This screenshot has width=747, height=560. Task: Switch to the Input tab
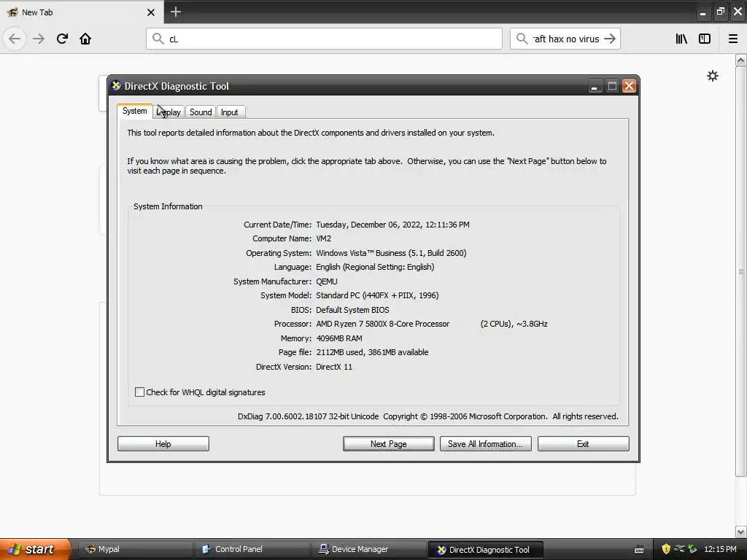[230, 112]
